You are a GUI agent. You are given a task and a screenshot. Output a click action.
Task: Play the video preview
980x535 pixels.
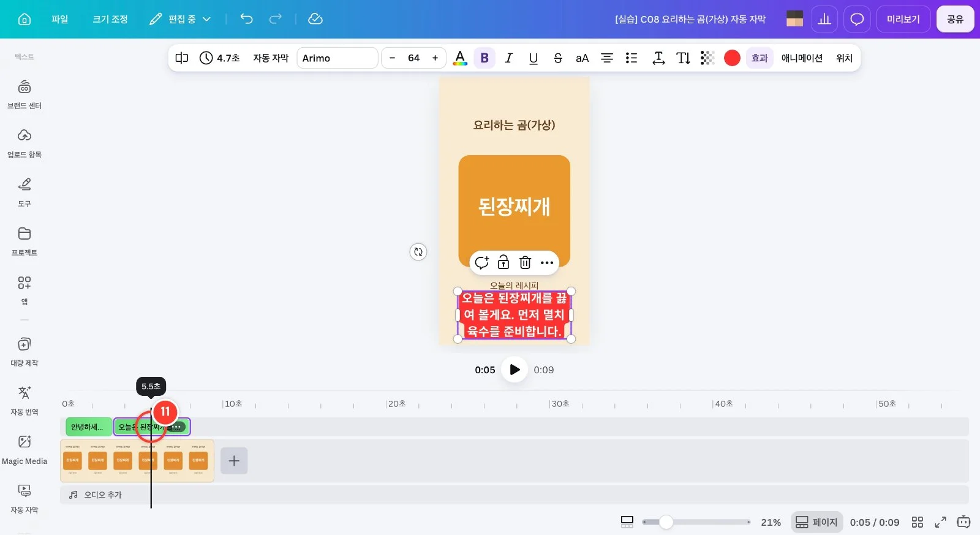tap(514, 370)
